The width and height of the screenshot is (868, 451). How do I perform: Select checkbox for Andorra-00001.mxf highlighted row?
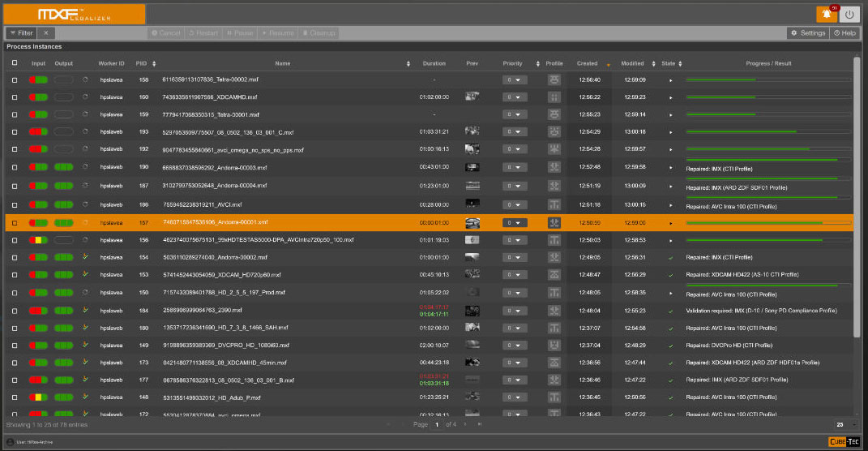click(x=14, y=222)
